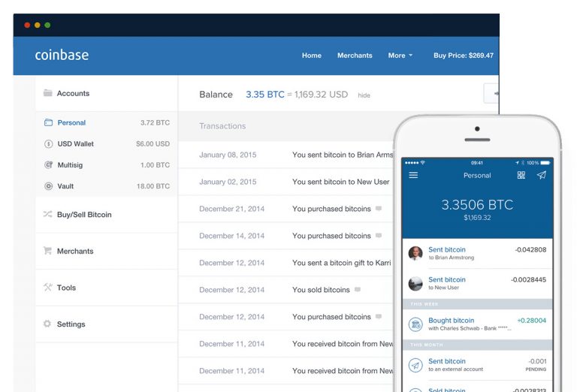Tap the New User avatar in phone list
This screenshot has height=392, width=577.
[415, 284]
